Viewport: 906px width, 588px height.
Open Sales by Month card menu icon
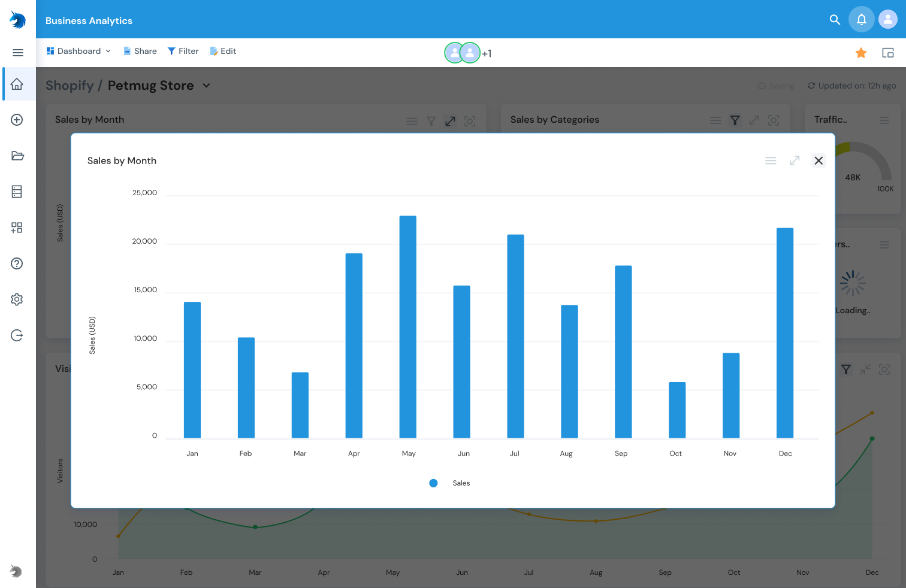[412, 122]
